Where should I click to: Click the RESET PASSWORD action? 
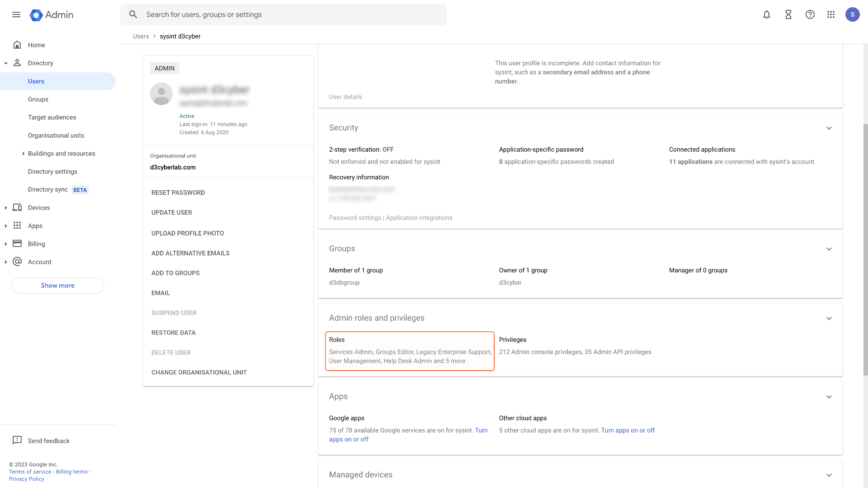(178, 193)
